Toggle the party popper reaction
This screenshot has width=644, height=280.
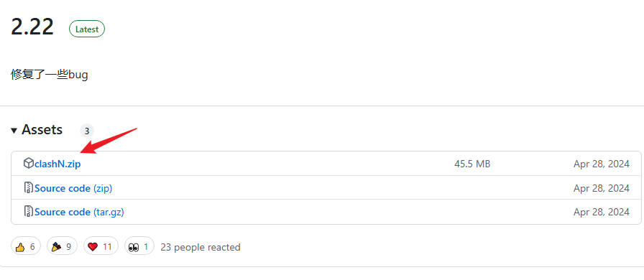coord(62,247)
